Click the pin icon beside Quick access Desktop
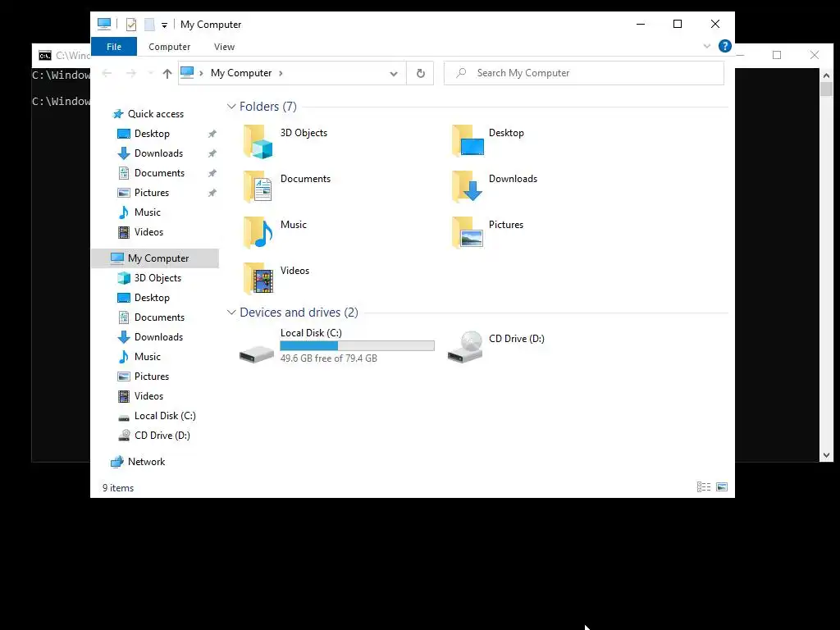The width and height of the screenshot is (840, 630). point(212,134)
